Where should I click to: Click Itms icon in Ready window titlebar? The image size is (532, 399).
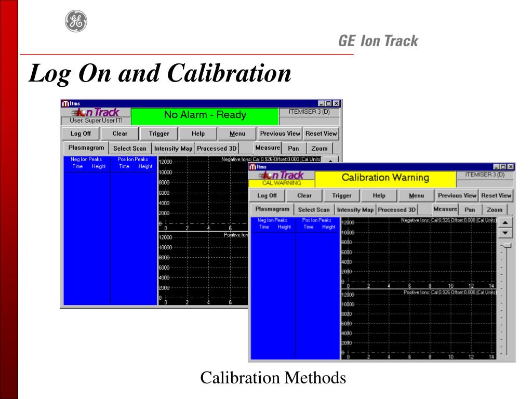point(65,103)
